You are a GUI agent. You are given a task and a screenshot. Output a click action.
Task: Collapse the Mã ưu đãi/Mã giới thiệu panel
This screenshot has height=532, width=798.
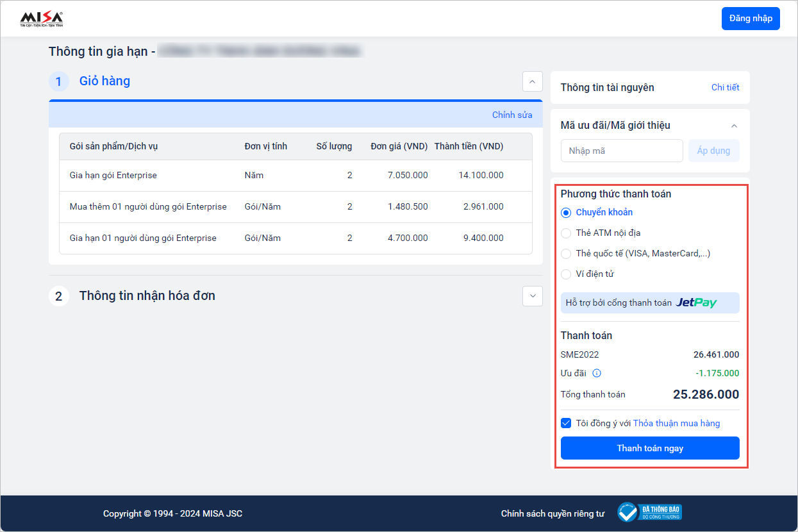734,126
